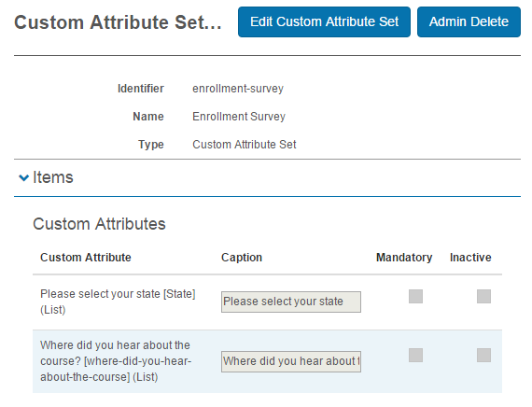This screenshot has width=532, height=407.
Task: Select the Enrollment Survey name value
Action: click(x=239, y=117)
